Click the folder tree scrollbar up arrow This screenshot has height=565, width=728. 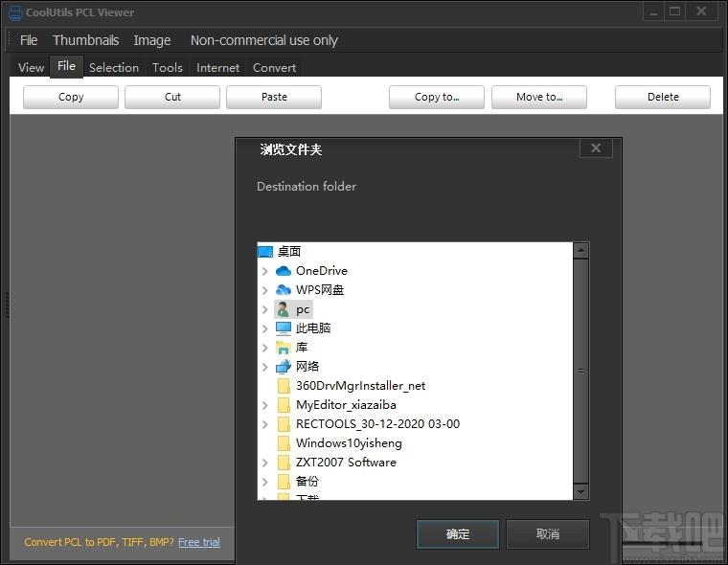click(x=580, y=251)
